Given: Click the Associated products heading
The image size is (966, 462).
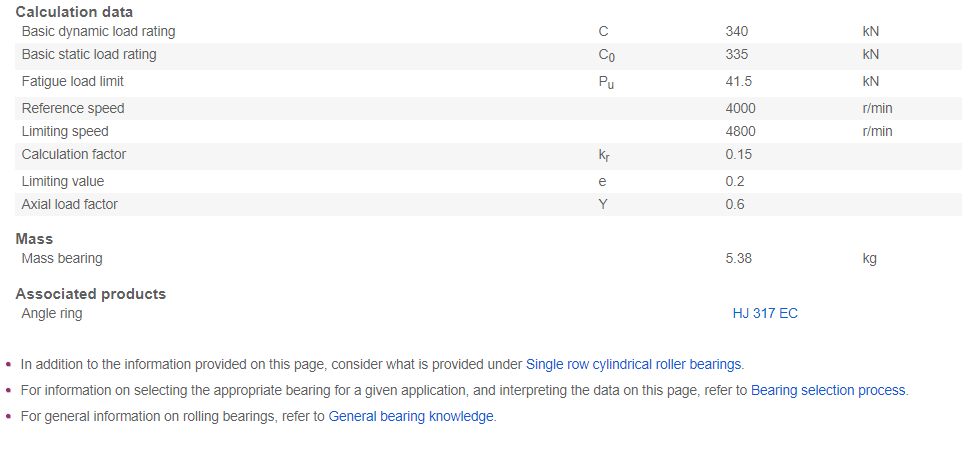Looking at the screenshot, I should point(91,294).
